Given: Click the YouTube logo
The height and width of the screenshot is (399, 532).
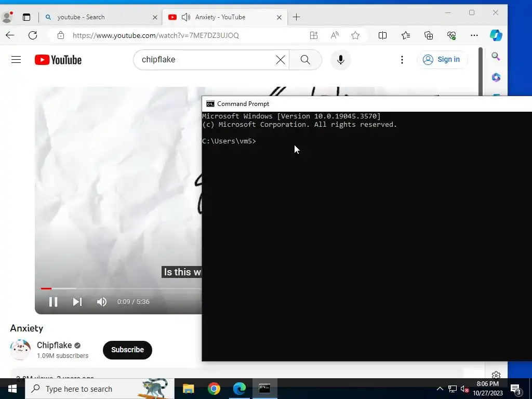Looking at the screenshot, I should pyautogui.click(x=58, y=60).
